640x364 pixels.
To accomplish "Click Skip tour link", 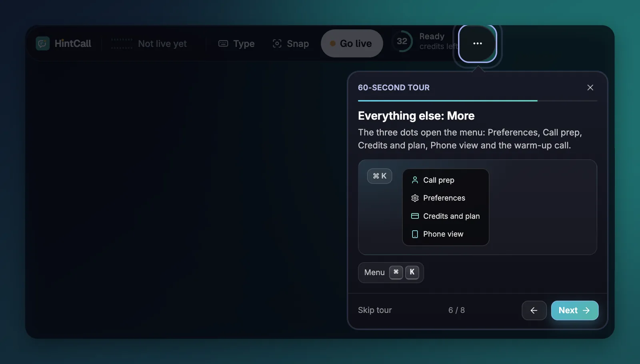I will (x=375, y=310).
